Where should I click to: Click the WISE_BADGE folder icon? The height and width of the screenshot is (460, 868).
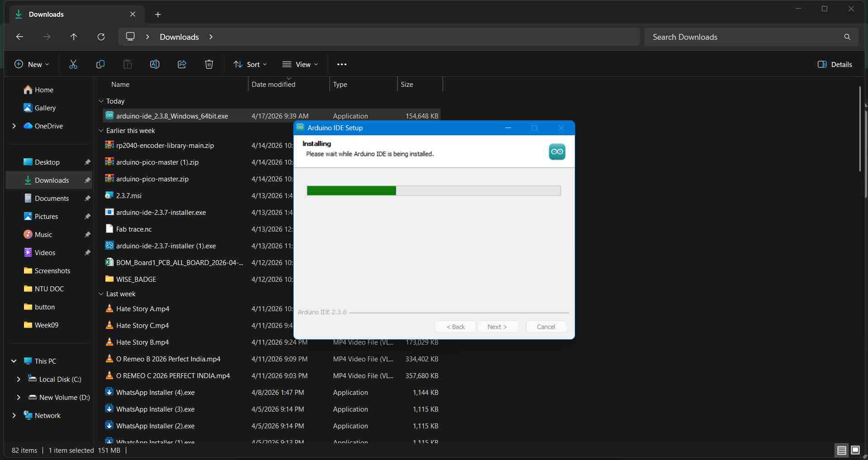[x=109, y=279]
